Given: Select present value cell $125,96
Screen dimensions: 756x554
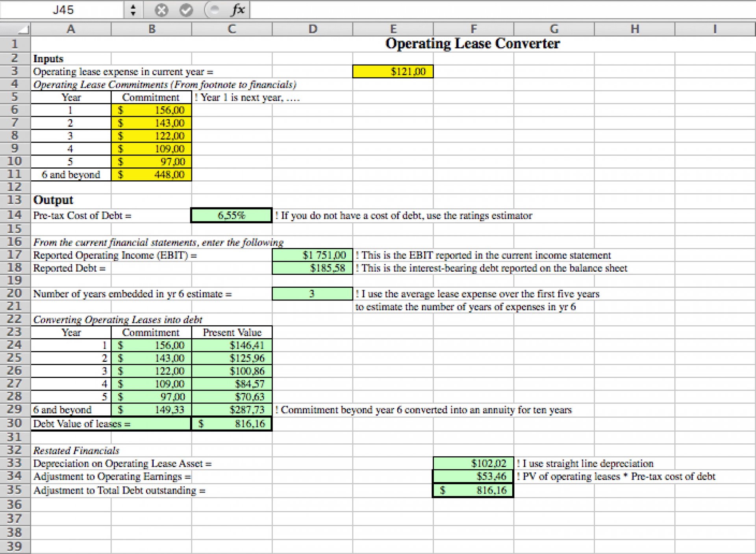Looking at the screenshot, I should tap(232, 358).
